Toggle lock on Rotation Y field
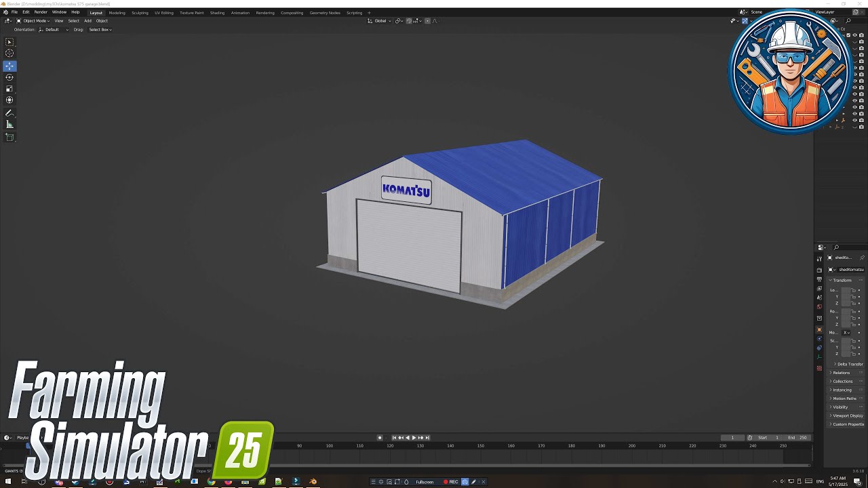Screen dimensions: 868x488 853,318
